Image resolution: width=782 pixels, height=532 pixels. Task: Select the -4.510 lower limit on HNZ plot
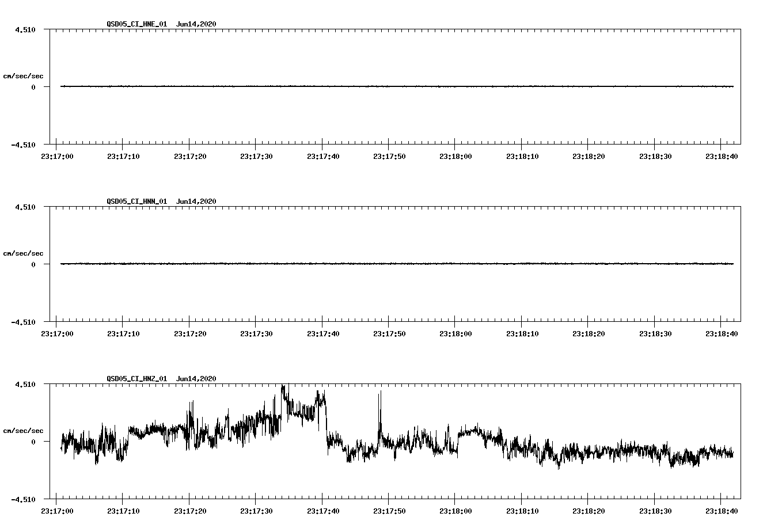(x=23, y=499)
